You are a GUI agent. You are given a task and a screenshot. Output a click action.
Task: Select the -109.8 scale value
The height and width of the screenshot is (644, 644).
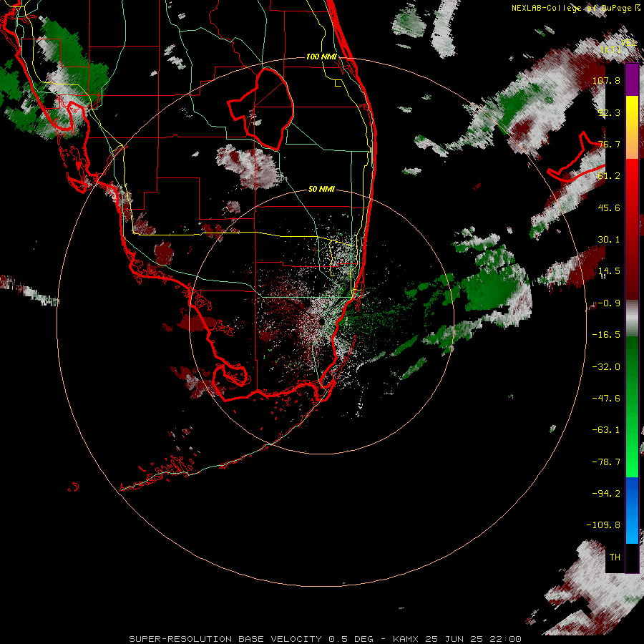[x=603, y=525]
